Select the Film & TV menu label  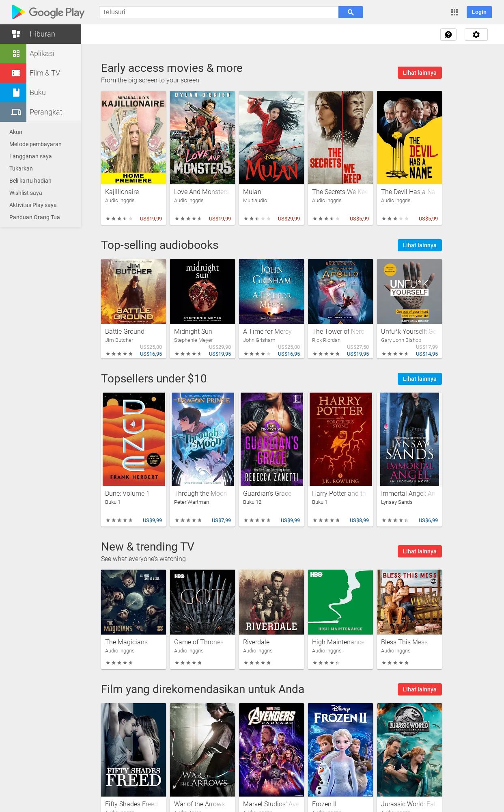(45, 73)
